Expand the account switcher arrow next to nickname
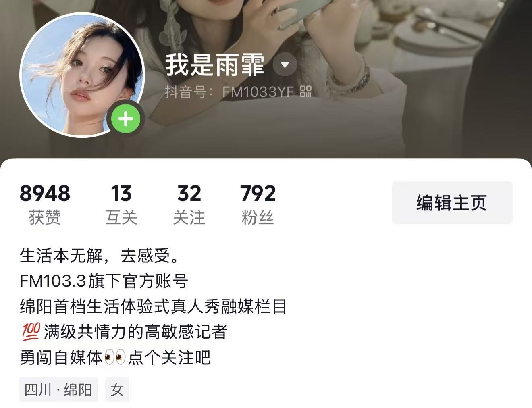Viewport: 532px width, 408px height. [285, 64]
